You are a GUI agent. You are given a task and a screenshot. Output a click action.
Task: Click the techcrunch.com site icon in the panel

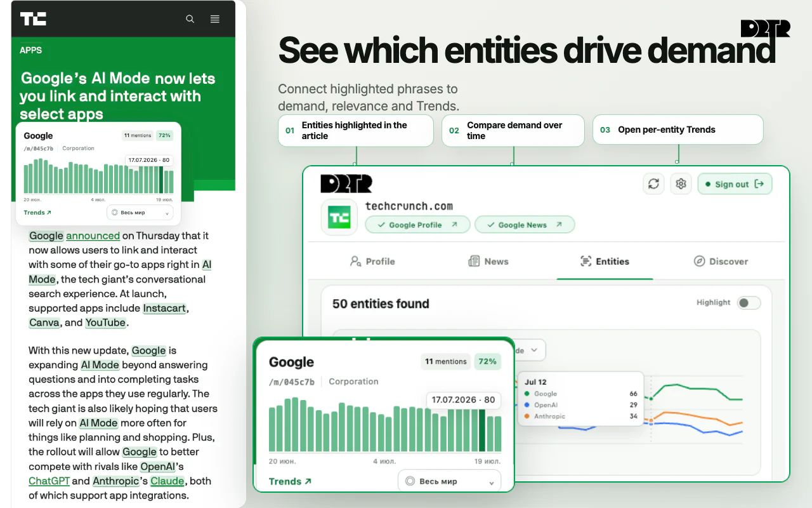339,217
